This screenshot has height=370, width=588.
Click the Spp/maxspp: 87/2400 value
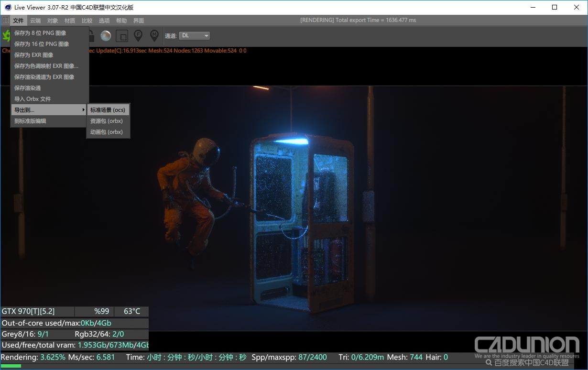click(x=289, y=357)
